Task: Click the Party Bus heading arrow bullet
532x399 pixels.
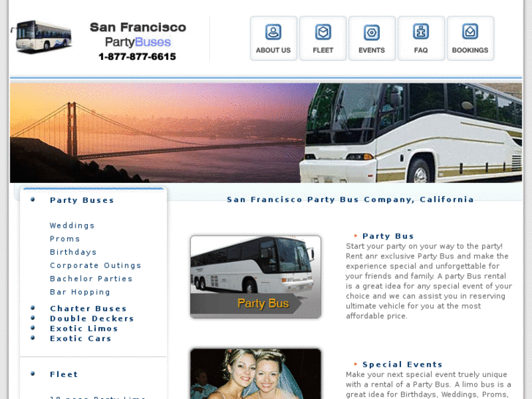Action: click(x=356, y=236)
